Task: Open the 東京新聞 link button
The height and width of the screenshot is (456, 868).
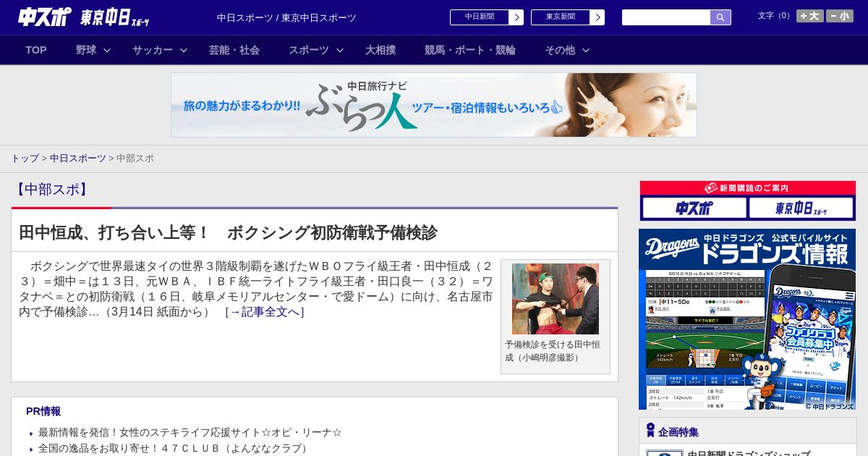Action: (561, 17)
